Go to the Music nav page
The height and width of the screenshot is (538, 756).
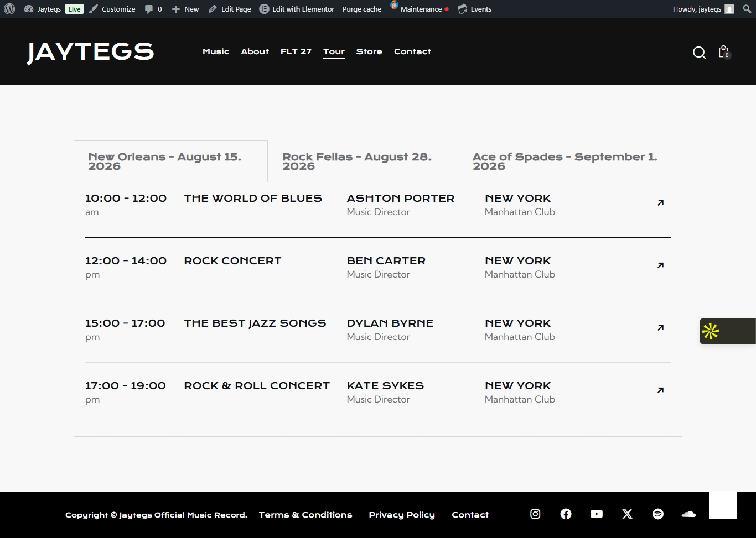[x=216, y=51]
